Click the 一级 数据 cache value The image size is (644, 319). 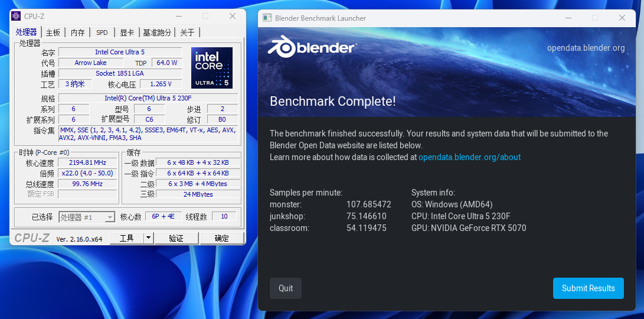[x=198, y=162]
